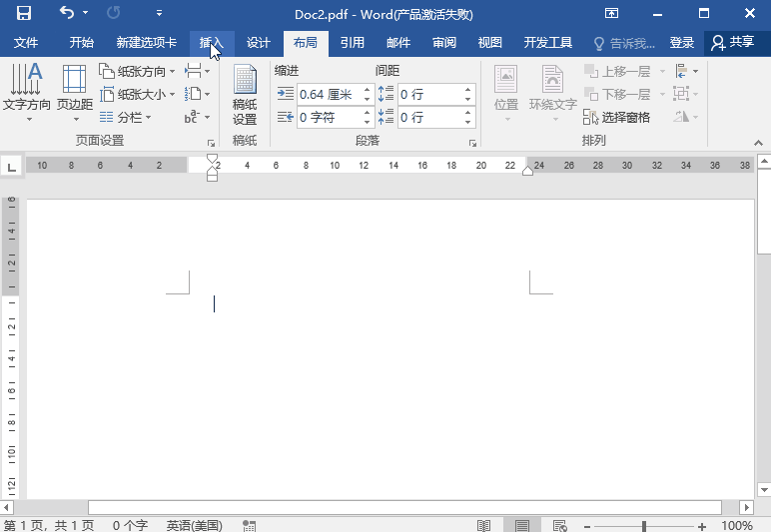
Task: Click the right indent marker on ruler
Action: pyautogui.click(x=527, y=171)
